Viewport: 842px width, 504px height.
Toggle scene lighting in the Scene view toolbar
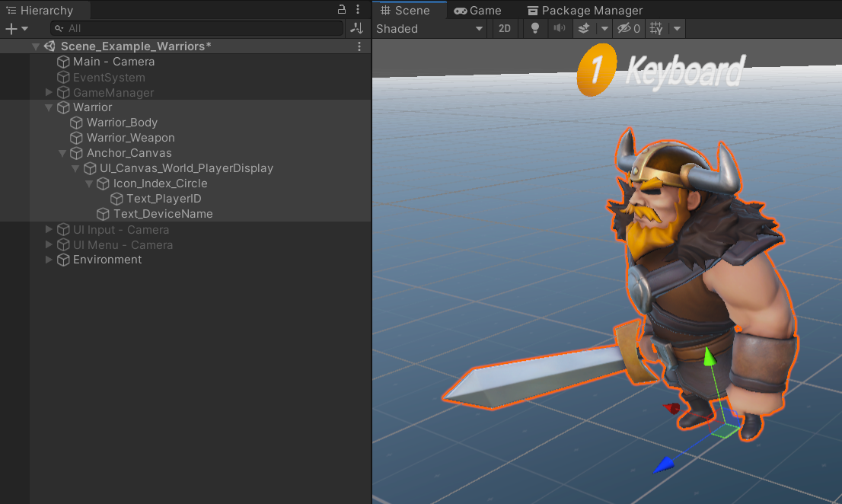pos(535,28)
